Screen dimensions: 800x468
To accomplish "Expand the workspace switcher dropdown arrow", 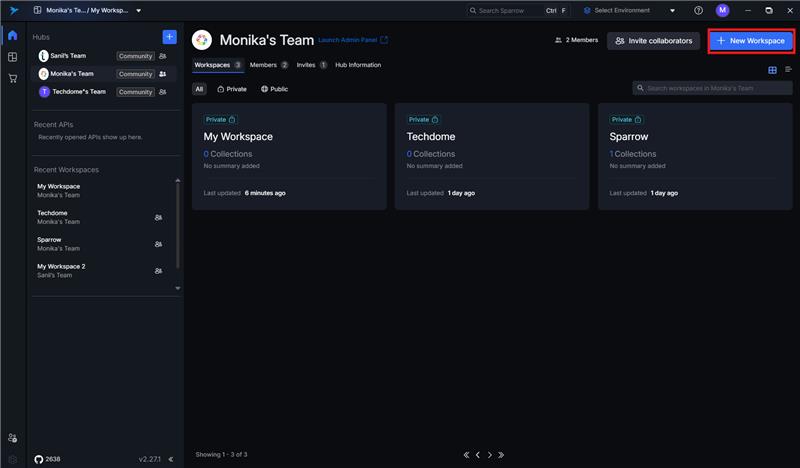I will (x=138, y=11).
